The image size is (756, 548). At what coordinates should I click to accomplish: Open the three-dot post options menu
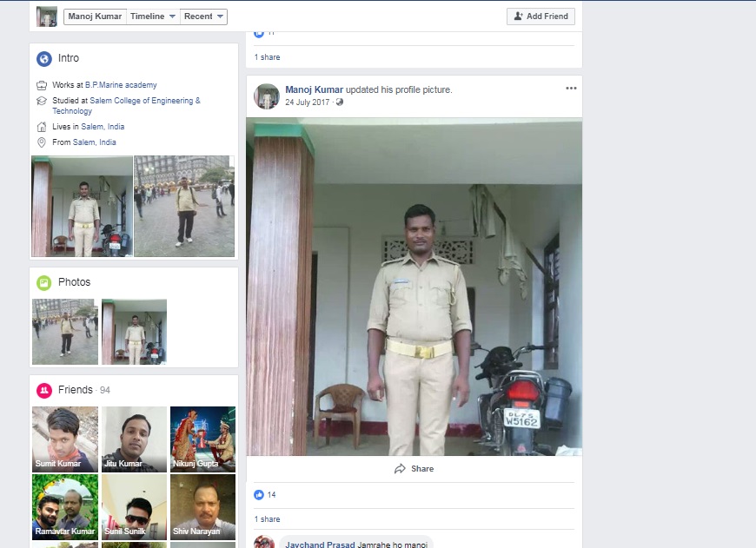coord(571,89)
